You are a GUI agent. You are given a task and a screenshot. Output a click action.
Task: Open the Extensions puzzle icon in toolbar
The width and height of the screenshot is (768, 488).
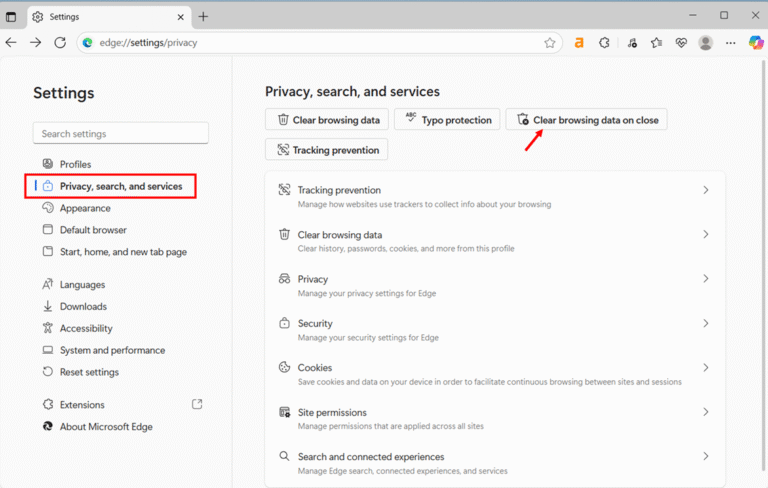604,43
